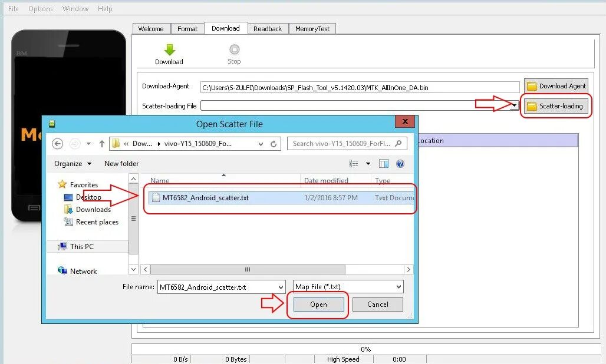Screen dimensions: 606x364
Task: Open the views dropdown arrow
Action: click(x=368, y=163)
